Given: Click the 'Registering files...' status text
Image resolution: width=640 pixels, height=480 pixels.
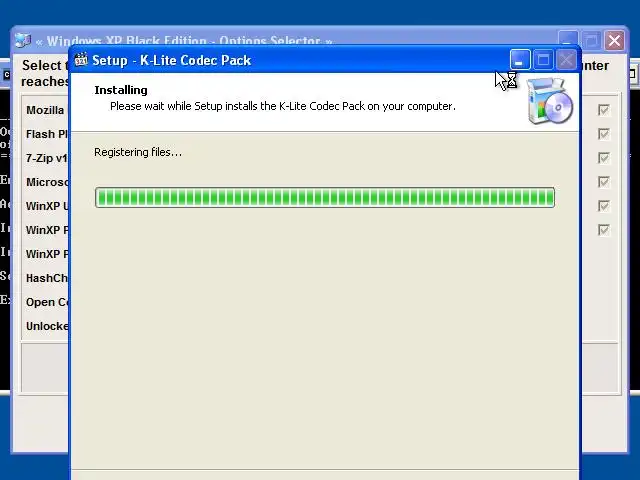Looking at the screenshot, I should [138, 152].
